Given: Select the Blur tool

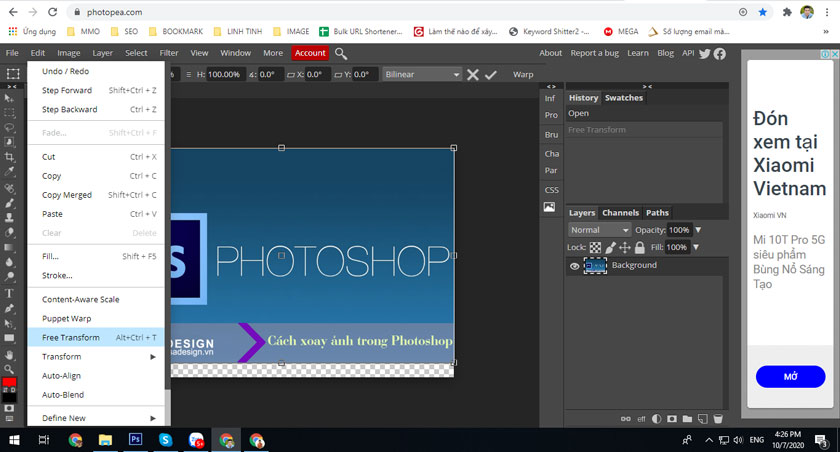Looking at the screenshot, I should point(9,262).
